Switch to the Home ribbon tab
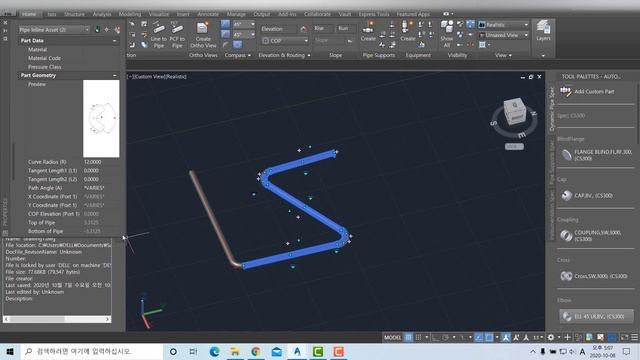Image resolution: width=640 pixels, height=360 pixels. click(29, 14)
